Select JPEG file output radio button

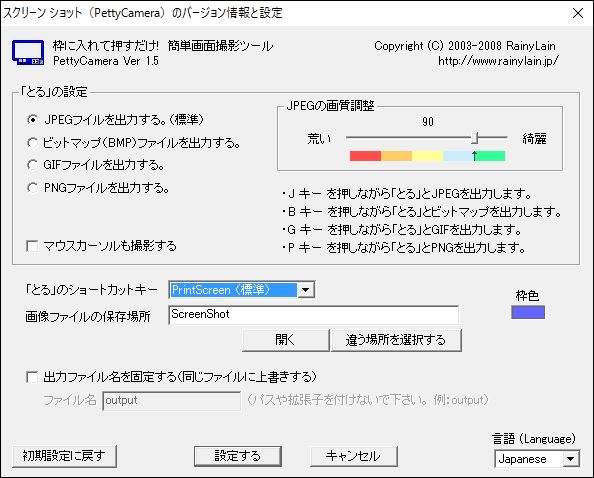point(33,120)
